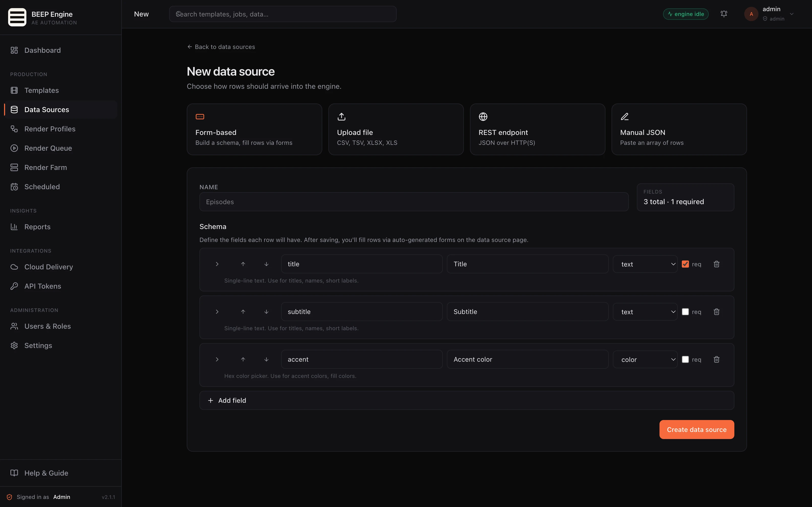This screenshot has width=812, height=507.
Task: Click Add field
Action: pos(467,400)
